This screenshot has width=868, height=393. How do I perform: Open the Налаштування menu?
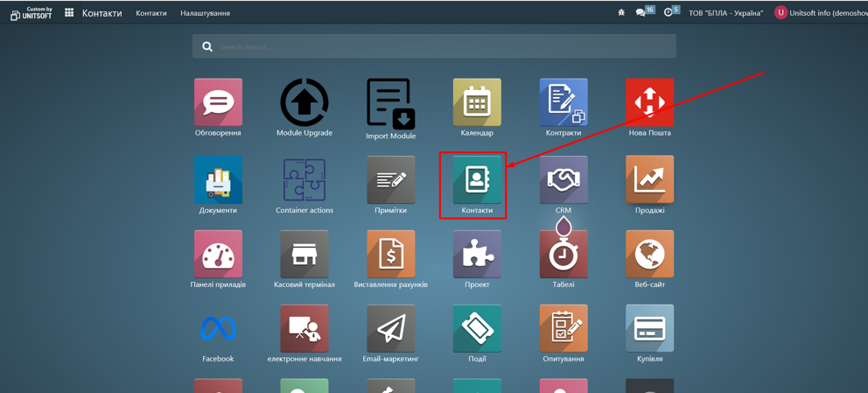click(x=206, y=13)
